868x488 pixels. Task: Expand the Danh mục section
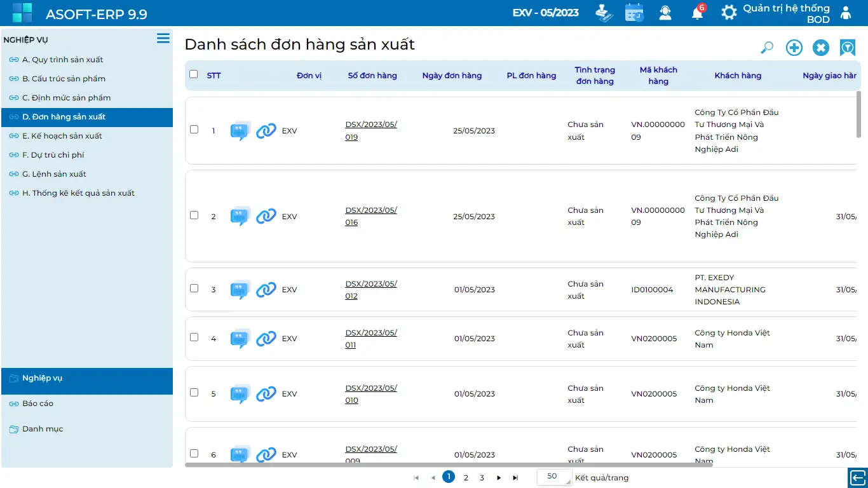coord(43,429)
